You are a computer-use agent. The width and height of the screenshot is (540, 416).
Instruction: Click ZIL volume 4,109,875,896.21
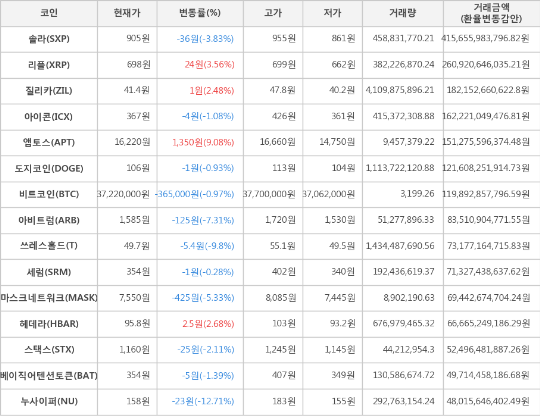pyautogui.click(x=400, y=90)
